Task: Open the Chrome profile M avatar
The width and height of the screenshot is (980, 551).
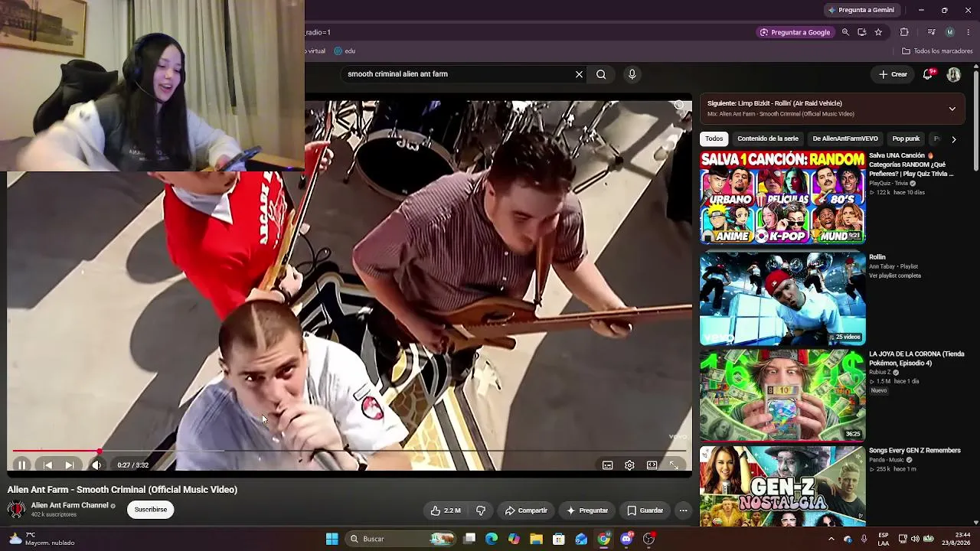Action: point(950,32)
